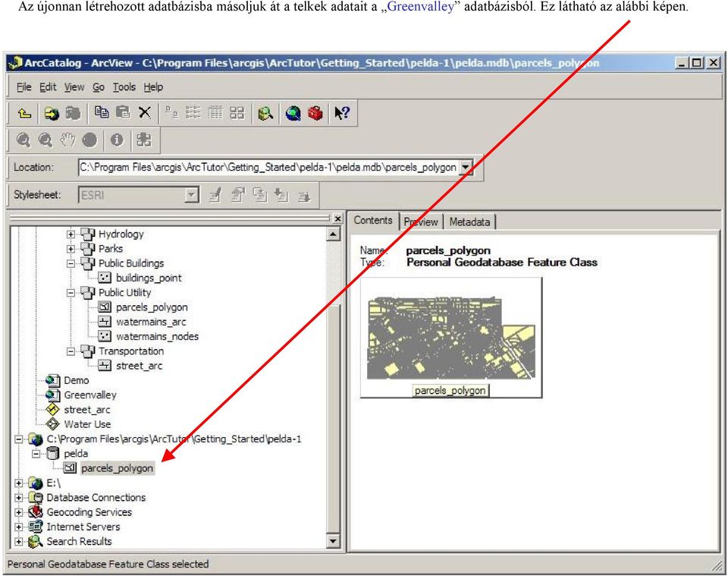
Task: Open the Stylesheet ESRI dropdown
Action: (x=191, y=195)
